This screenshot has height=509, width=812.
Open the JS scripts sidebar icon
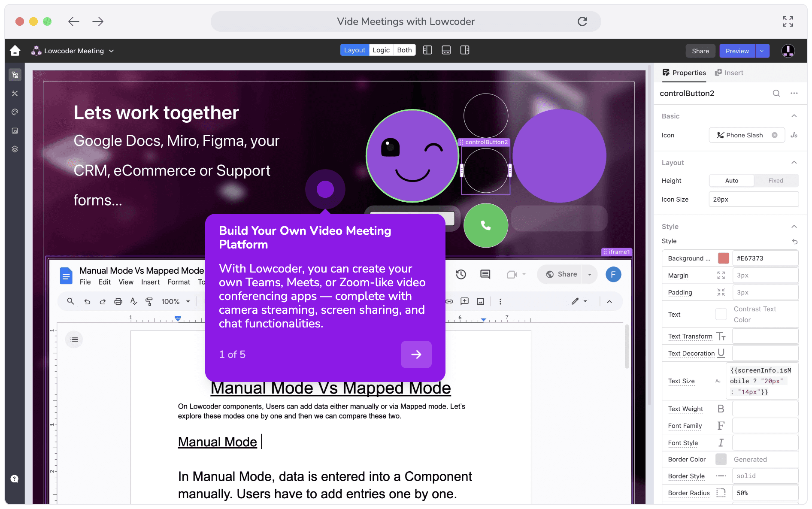pos(15,131)
